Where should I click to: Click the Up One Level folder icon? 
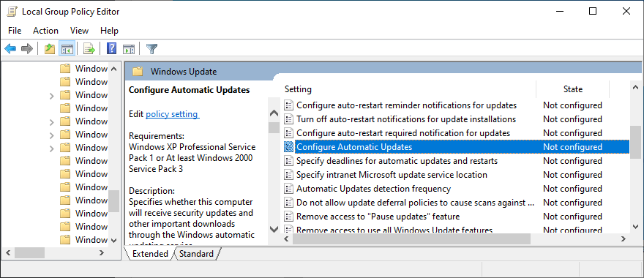click(50, 49)
